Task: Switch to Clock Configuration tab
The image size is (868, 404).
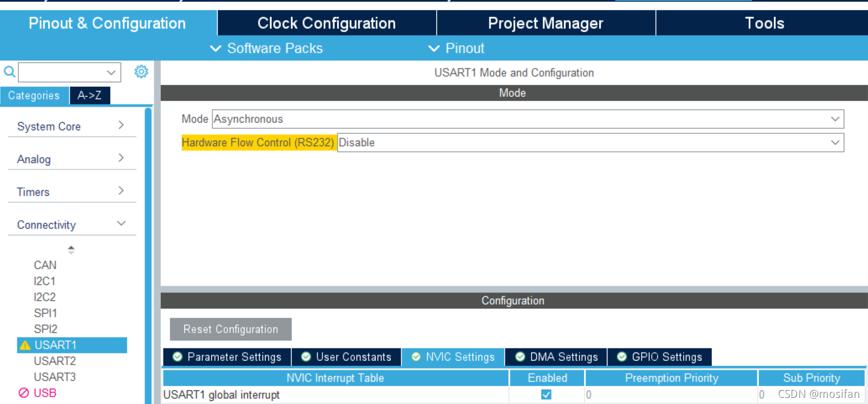Action: click(327, 23)
